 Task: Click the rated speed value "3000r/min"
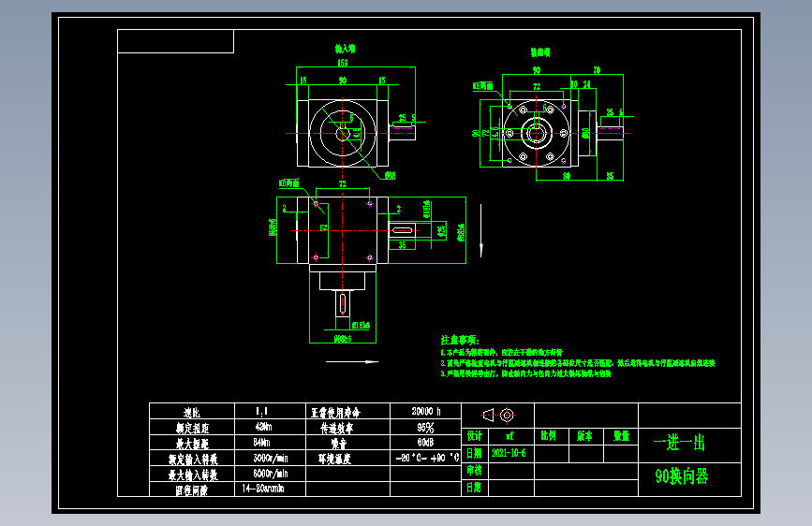click(x=271, y=459)
